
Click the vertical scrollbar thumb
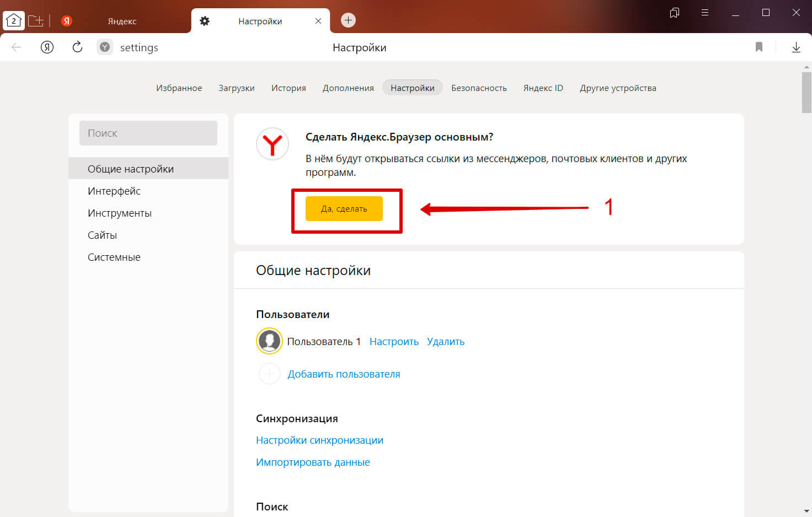coord(806,91)
